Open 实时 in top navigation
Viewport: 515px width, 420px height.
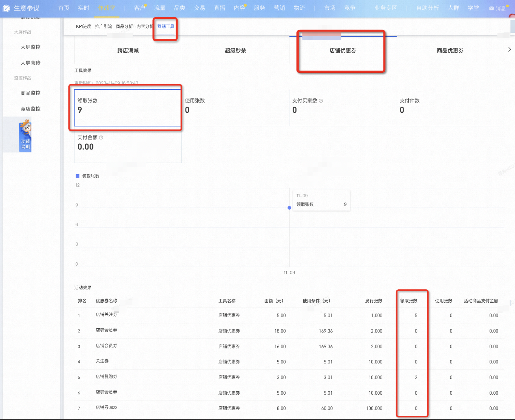[84, 8]
